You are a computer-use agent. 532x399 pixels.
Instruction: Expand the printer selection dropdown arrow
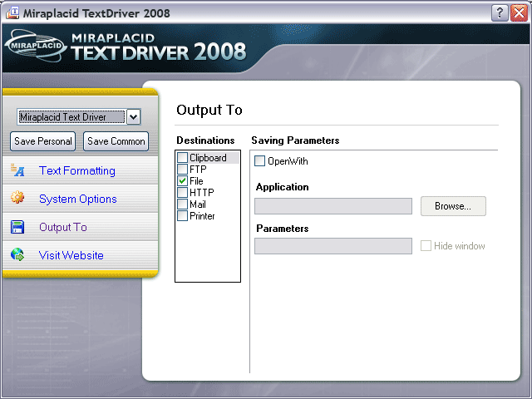click(133, 117)
